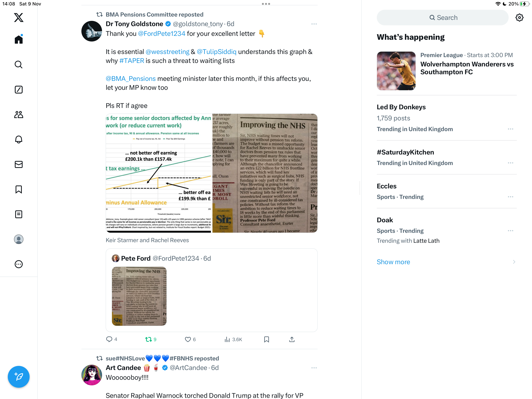Open Messages envelope icon in sidebar

point(18,164)
